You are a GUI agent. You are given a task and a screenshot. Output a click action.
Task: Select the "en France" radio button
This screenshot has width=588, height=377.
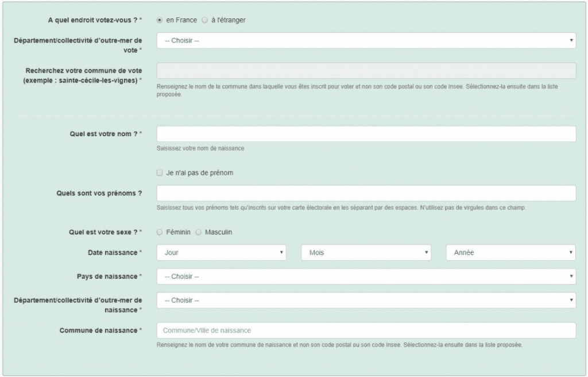(x=160, y=20)
